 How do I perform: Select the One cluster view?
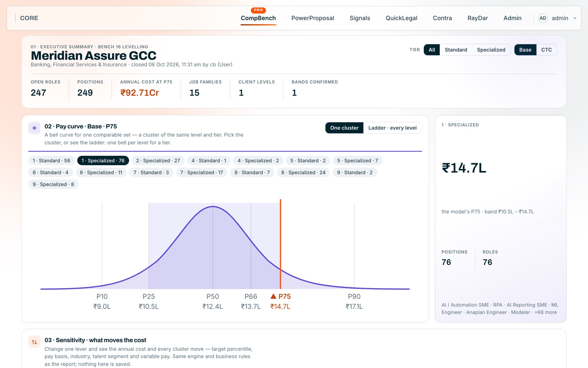coord(344,128)
